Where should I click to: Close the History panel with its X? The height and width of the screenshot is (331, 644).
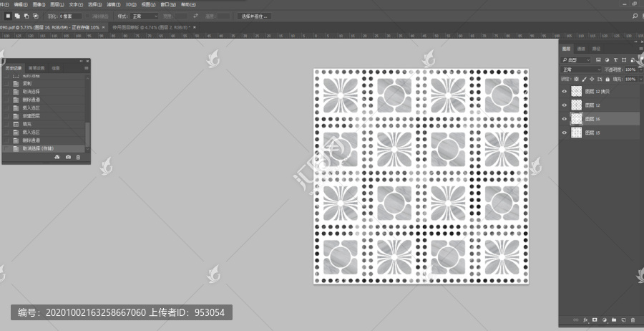click(87, 61)
